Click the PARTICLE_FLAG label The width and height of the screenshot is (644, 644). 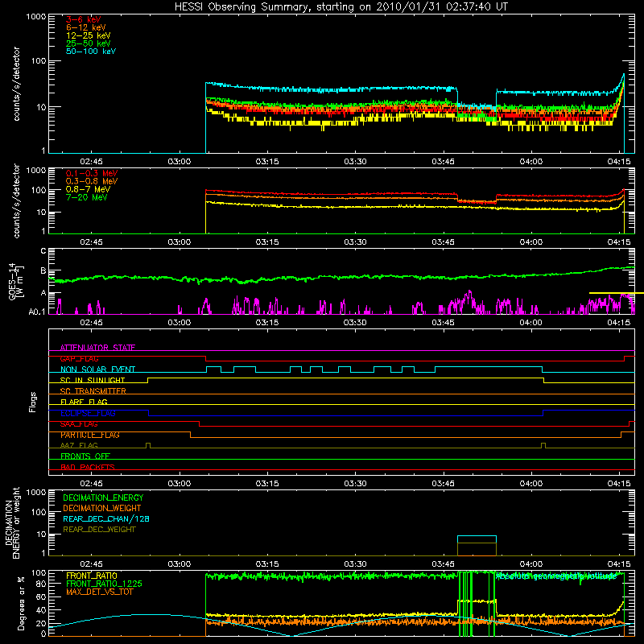pyautogui.click(x=90, y=435)
